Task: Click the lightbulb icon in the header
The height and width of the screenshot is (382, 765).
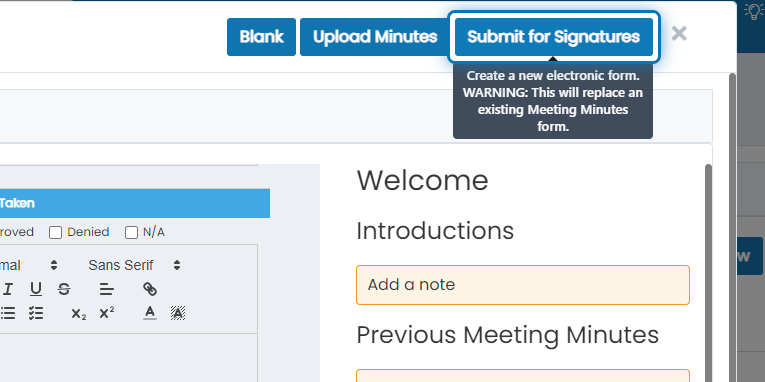Action: 754,10
